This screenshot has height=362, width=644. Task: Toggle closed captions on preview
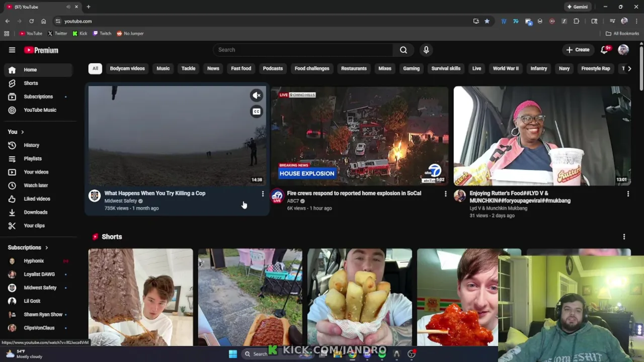tap(257, 112)
